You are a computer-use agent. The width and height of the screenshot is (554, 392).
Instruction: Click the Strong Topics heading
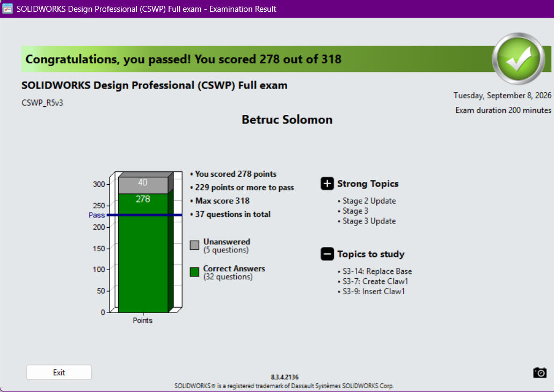tap(368, 184)
